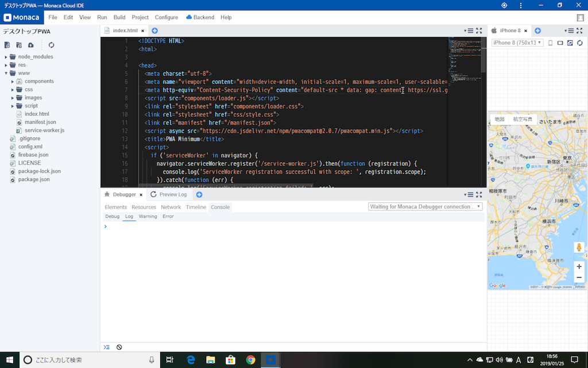
Task: Filter console by Log level
Action: click(129, 216)
